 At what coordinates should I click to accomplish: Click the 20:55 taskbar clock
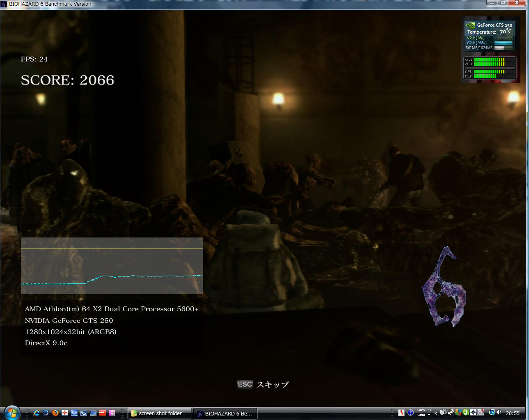point(513,413)
